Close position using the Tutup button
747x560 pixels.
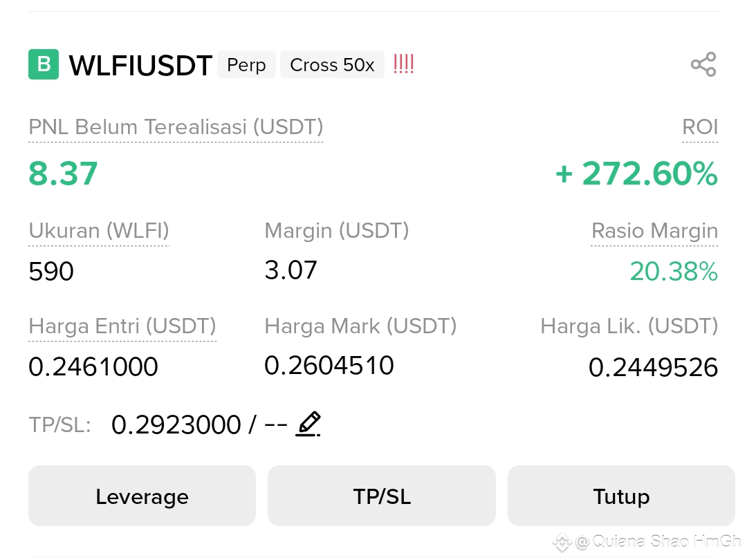tap(620, 496)
